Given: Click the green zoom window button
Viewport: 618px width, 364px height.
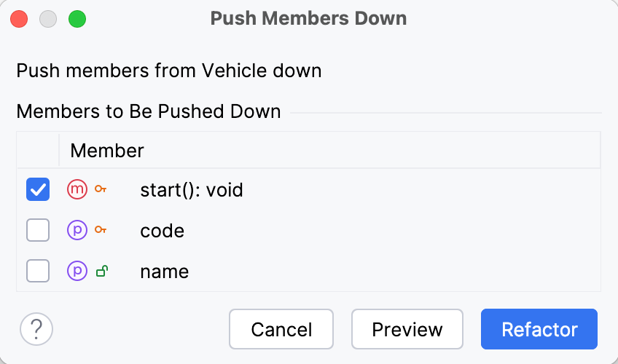Looking at the screenshot, I should [x=77, y=19].
